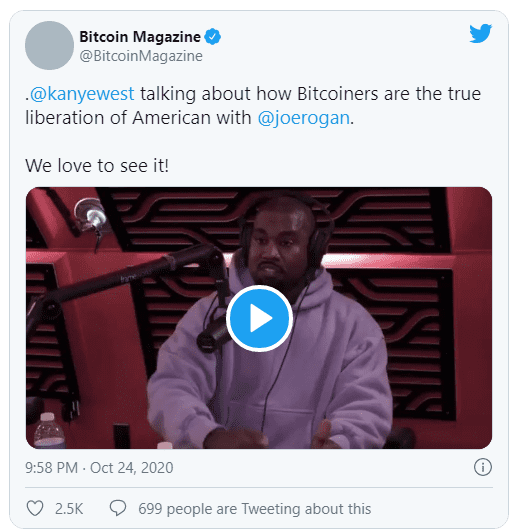This screenshot has width=517, height=531.
Task: Like the tweet with the heart icon
Action: pos(35,508)
